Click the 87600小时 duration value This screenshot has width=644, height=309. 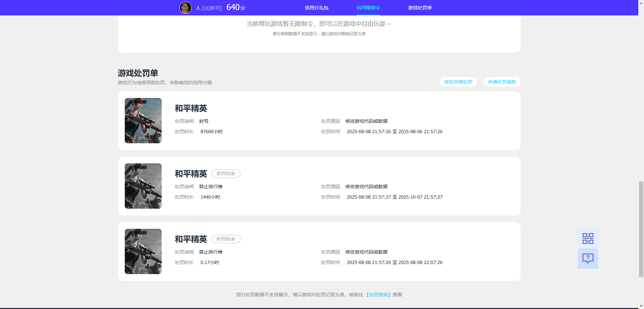coord(212,132)
